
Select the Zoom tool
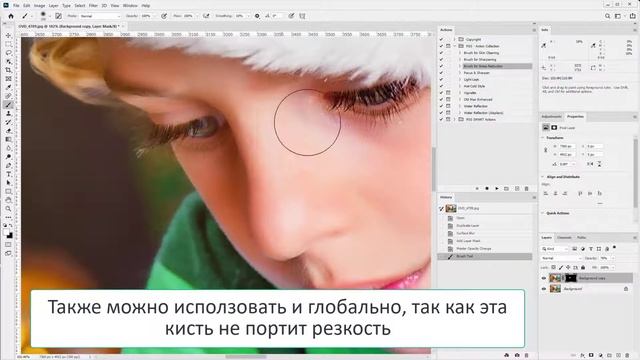pos(9,209)
